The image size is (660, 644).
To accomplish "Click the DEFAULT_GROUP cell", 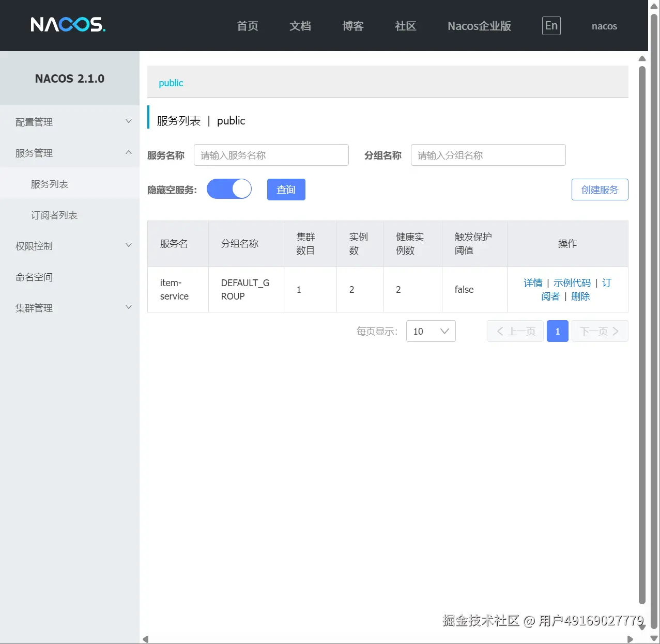I will [245, 289].
